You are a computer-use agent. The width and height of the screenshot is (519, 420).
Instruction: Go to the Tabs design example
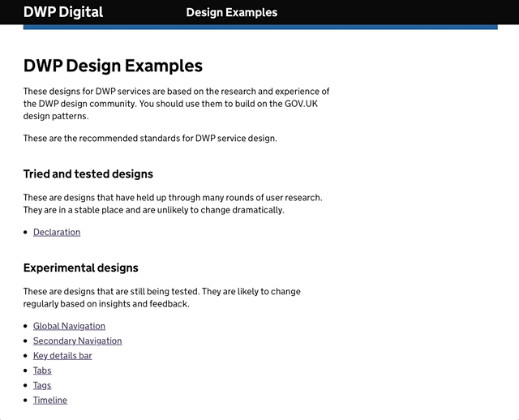[x=42, y=371]
